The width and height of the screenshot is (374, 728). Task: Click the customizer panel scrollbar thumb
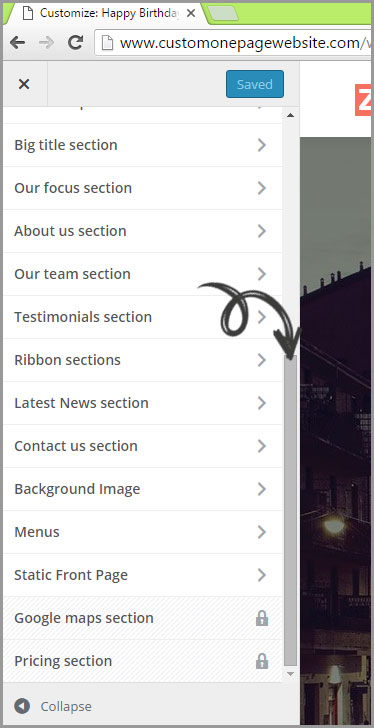tap(290, 511)
